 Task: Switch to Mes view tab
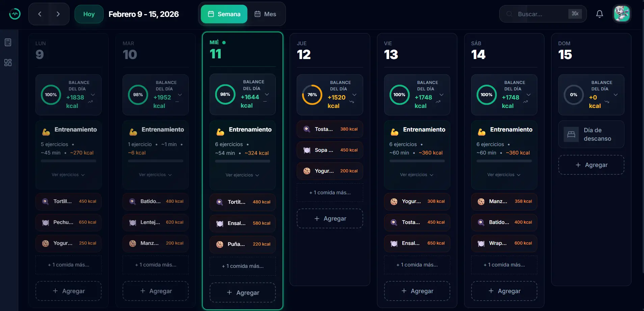click(x=265, y=14)
